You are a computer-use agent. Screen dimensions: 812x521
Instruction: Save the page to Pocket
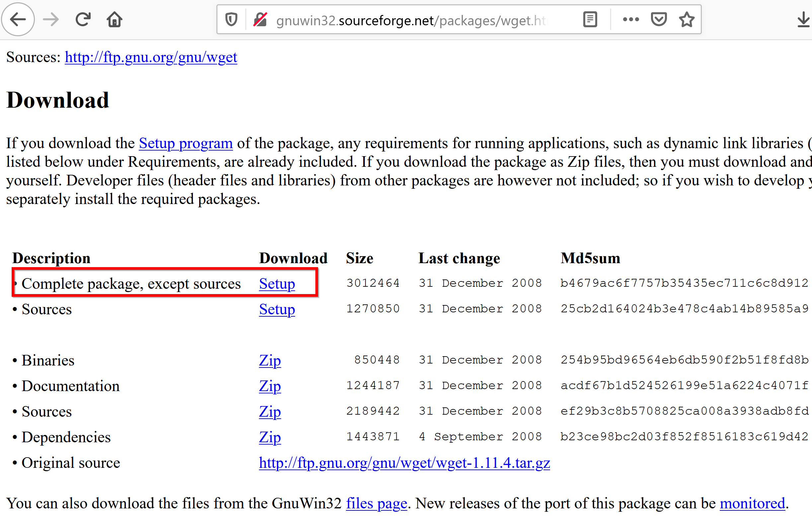pos(659,19)
